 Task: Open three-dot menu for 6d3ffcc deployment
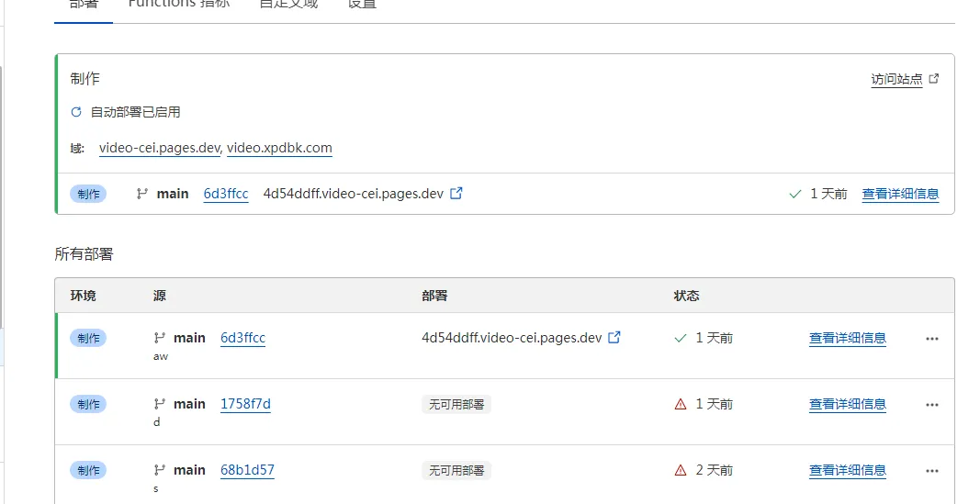coord(932,339)
